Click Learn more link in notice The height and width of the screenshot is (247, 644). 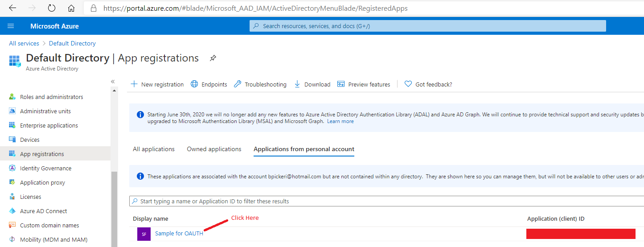point(340,121)
